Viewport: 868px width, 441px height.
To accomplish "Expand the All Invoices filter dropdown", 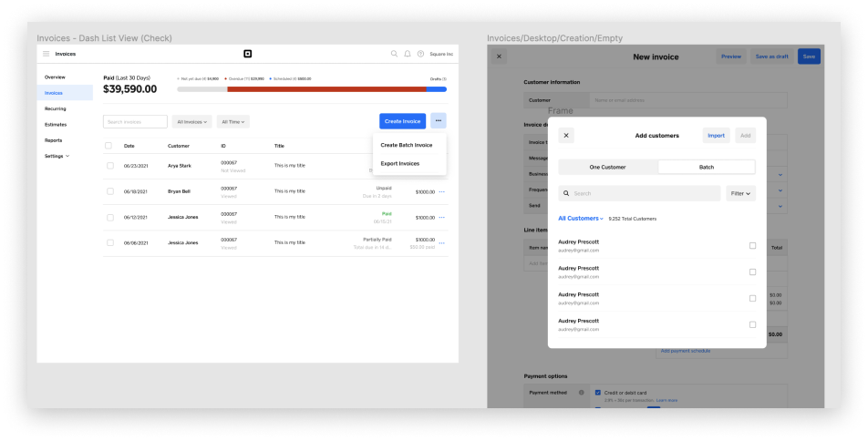I will coord(191,121).
